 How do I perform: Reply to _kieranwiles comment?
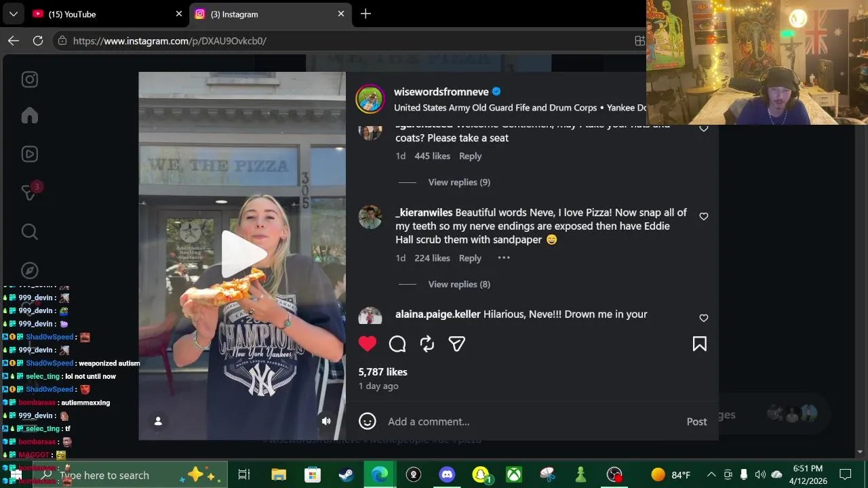tap(470, 258)
